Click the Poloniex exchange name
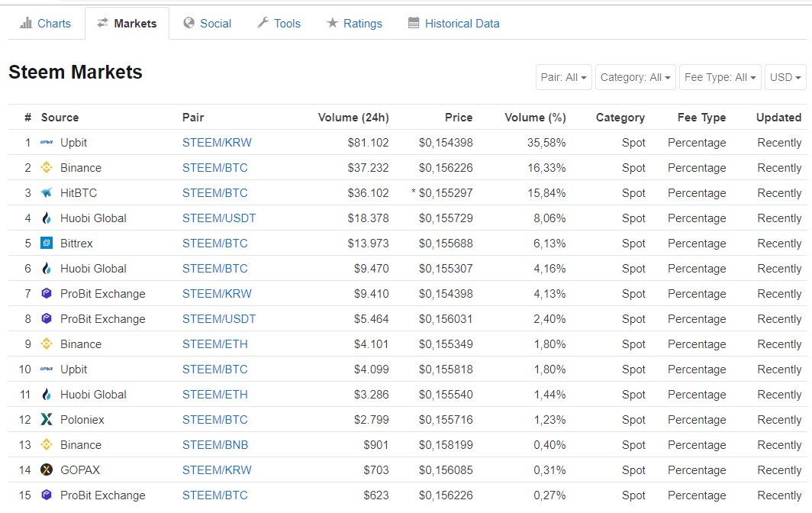 pos(82,420)
